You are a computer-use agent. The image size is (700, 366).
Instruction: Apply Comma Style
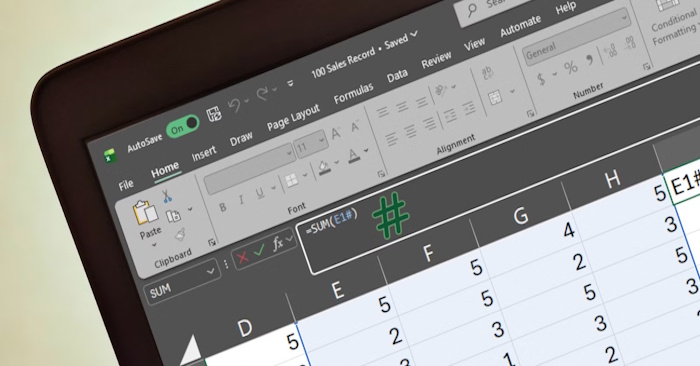coord(590,59)
